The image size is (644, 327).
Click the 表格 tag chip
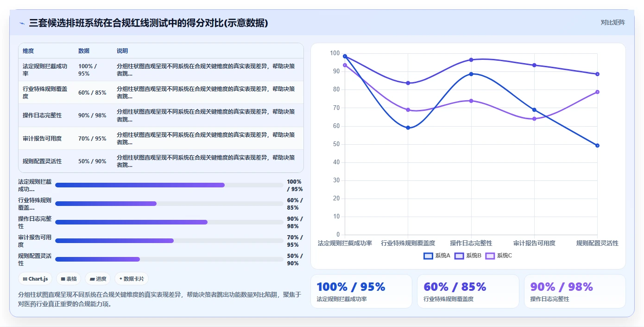pos(69,279)
